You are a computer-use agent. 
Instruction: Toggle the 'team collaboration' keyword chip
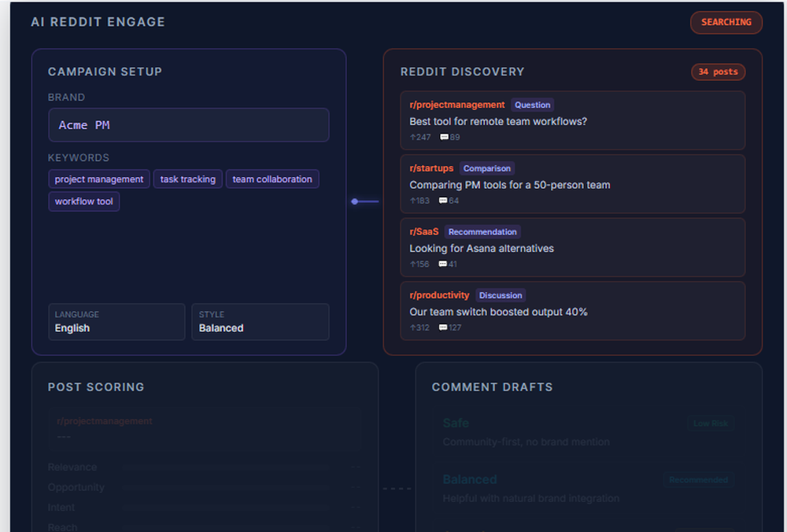point(272,179)
